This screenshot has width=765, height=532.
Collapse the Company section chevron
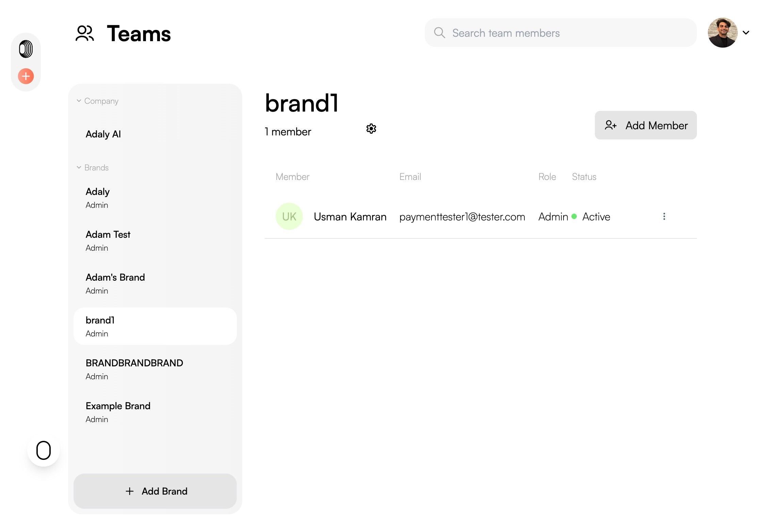tap(79, 101)
